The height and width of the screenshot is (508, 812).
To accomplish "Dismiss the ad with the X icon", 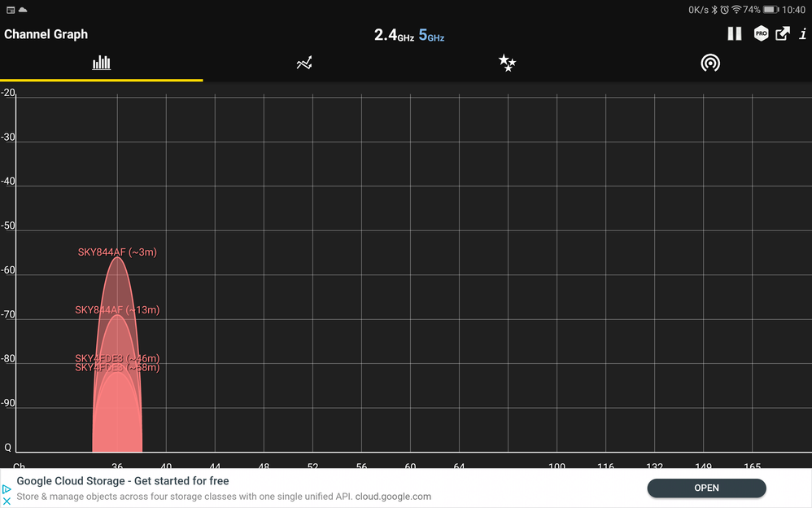I will pos(7,501).
